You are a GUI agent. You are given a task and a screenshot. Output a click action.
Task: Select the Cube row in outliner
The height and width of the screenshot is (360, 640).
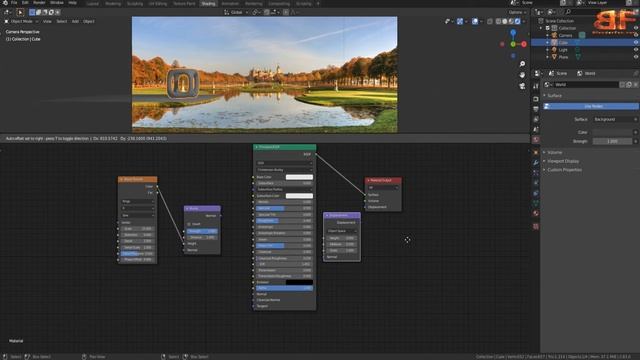coord(584,42)
